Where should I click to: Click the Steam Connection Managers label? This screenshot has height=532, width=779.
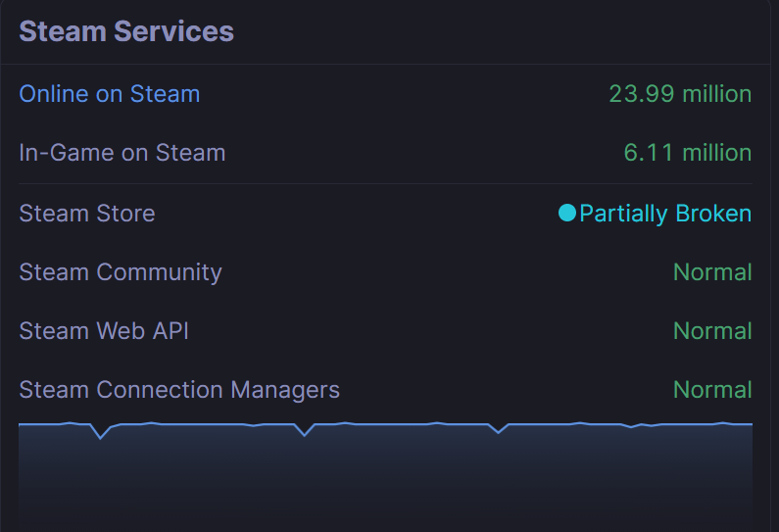click(x=179, y=390)
